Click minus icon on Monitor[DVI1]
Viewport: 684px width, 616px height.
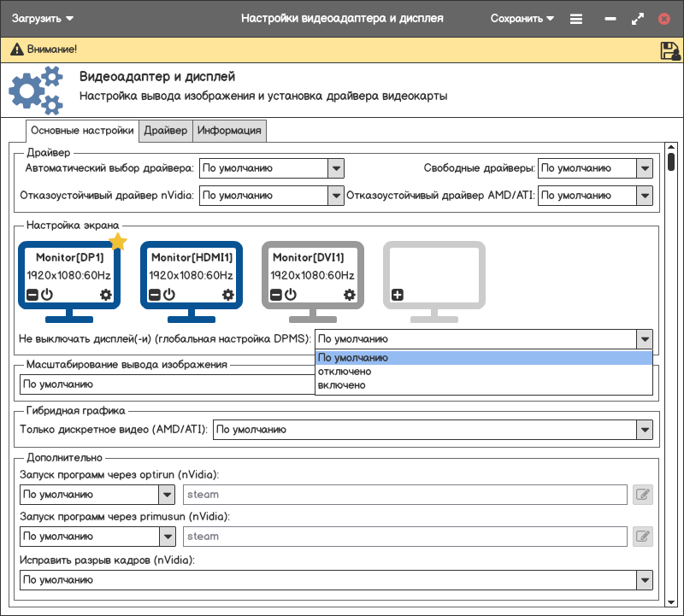coord(275,295)
